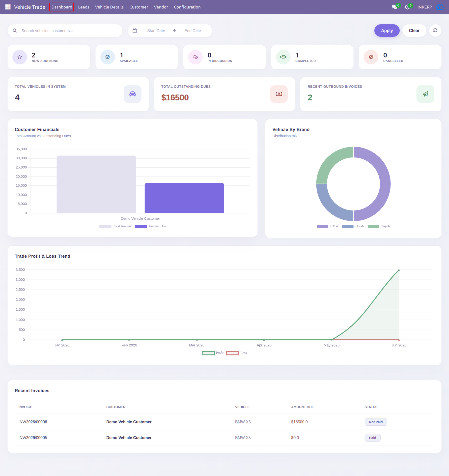
Task: Click Amount Due column header
Action: pos(302,407)
